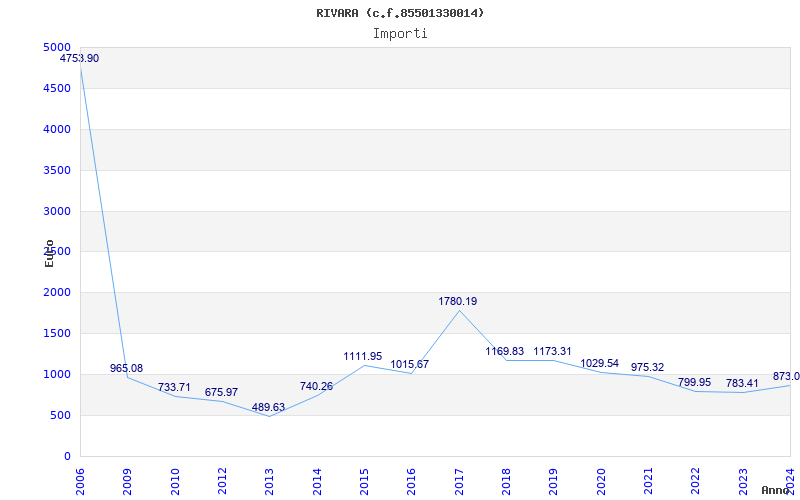The height and width of the screenshot is (500, 800).
Task: Click the x-axis year 2017
Action: pyautogui.click(x=459, y=481)
